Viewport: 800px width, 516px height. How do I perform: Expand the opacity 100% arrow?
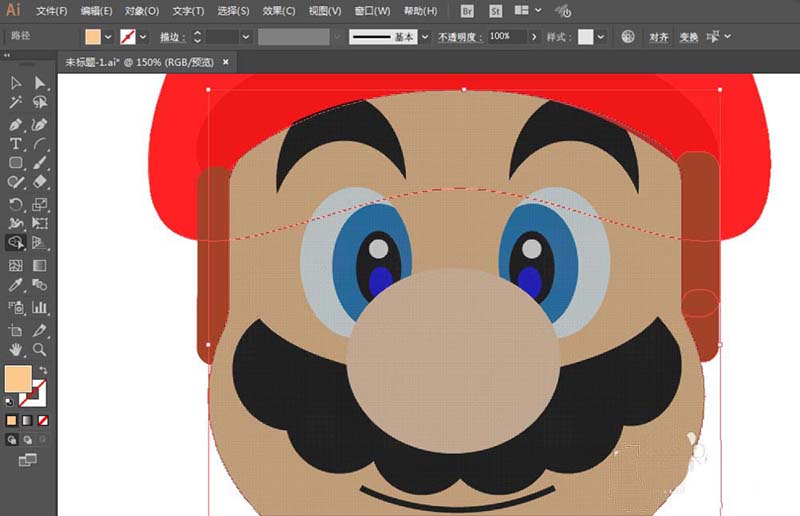coord(534,37)
